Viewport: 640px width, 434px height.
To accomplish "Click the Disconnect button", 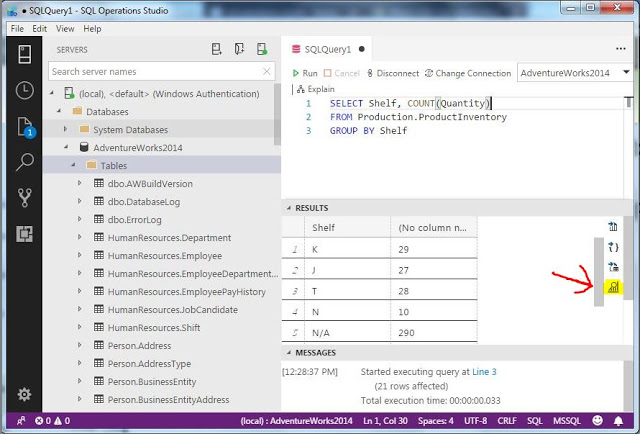I will coord(393,73).
